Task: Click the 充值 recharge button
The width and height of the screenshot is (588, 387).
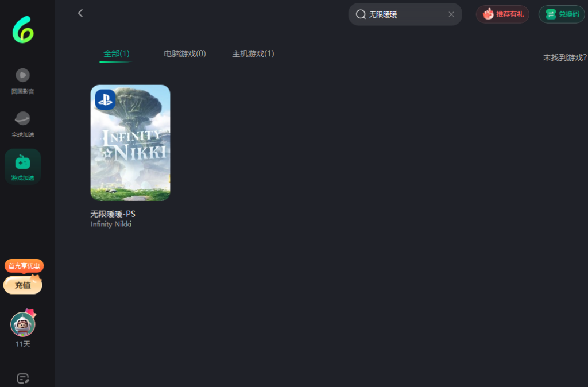Action: (23, 285)
